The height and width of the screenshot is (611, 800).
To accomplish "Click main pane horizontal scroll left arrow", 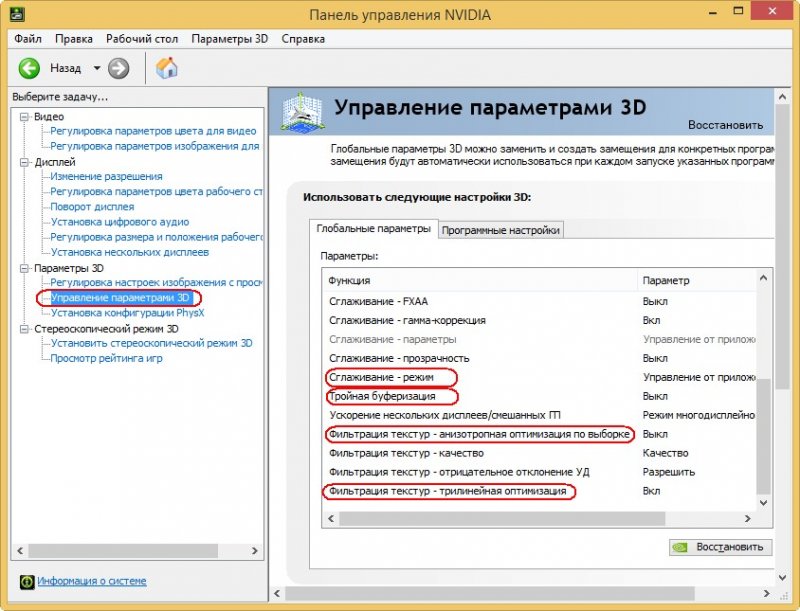I will click(277, 594).
